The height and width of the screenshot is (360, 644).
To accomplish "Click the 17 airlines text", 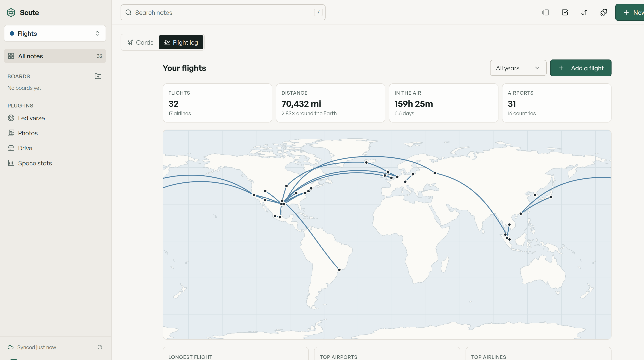I will tap(180, 113).
